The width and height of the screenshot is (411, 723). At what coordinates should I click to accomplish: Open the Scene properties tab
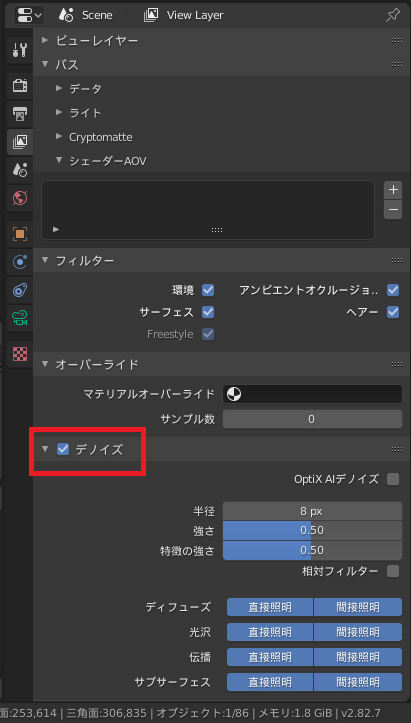coord(20,170)
